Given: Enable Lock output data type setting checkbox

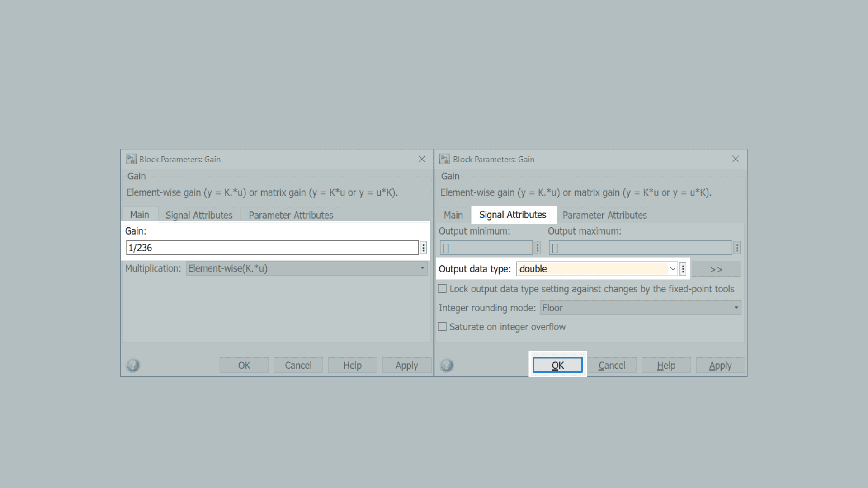Looking at the screenshot, I should [x=442, y=289].
